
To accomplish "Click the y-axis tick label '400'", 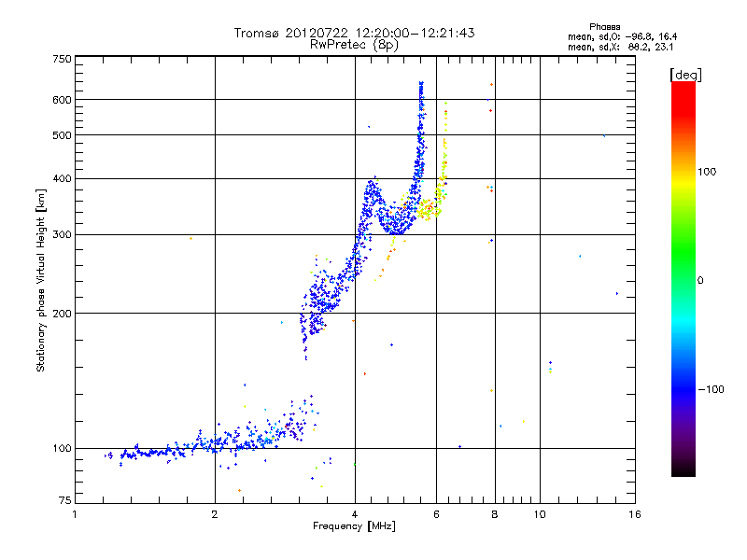I will 62,179.
